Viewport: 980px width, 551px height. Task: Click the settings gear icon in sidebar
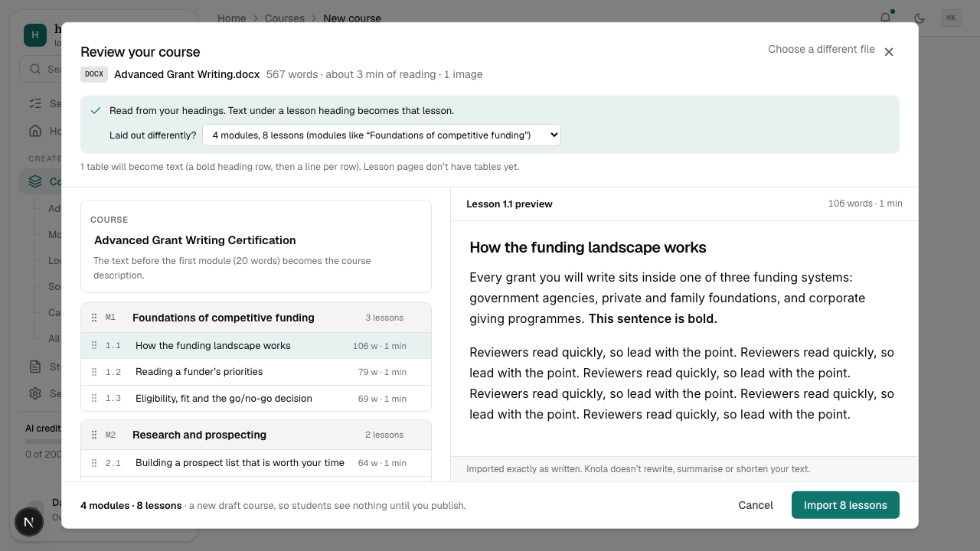click(35, 393)
